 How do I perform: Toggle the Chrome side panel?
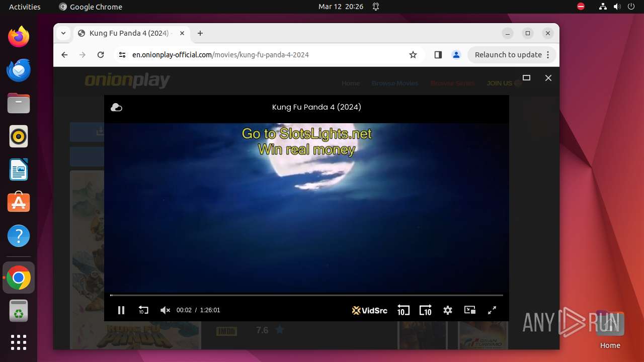click(x=438, y=55)
